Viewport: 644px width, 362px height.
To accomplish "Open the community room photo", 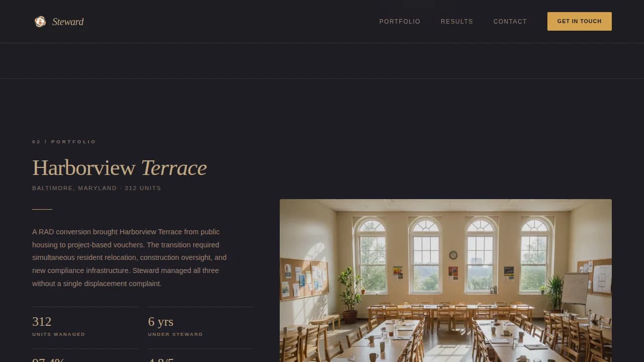I will [x=446, y=281].
